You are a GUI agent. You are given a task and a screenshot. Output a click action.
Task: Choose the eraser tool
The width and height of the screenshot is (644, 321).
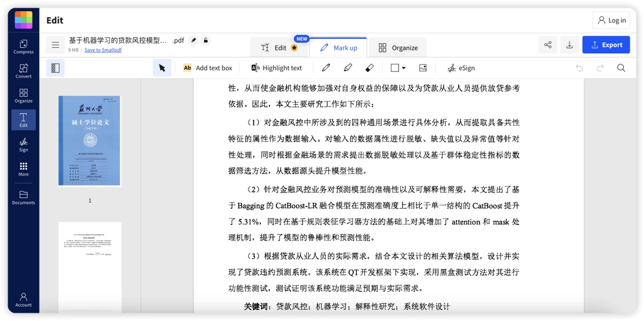[369, 68]
